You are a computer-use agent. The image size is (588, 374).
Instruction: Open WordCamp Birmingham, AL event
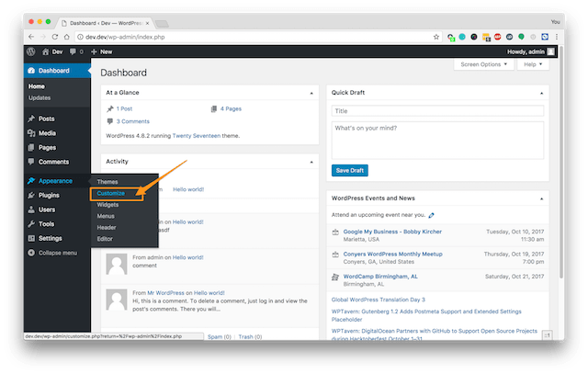pos(380,277)
